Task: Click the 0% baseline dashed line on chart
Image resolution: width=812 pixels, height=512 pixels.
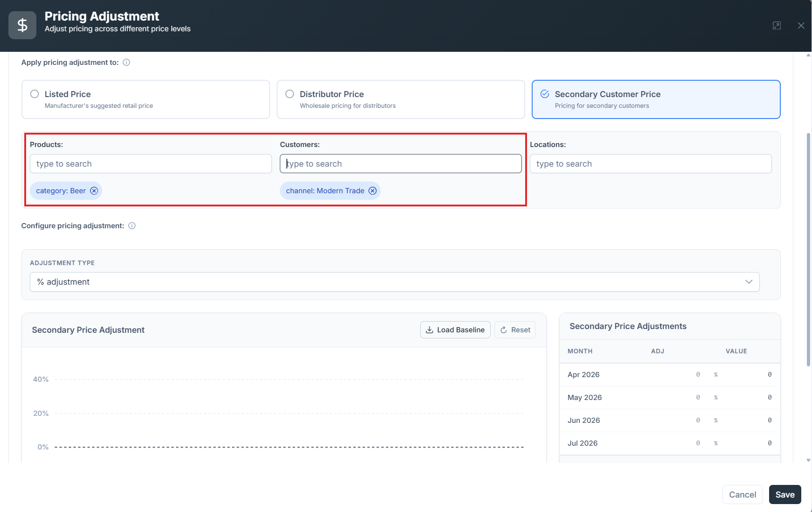Action: click(x=289, y=447)
